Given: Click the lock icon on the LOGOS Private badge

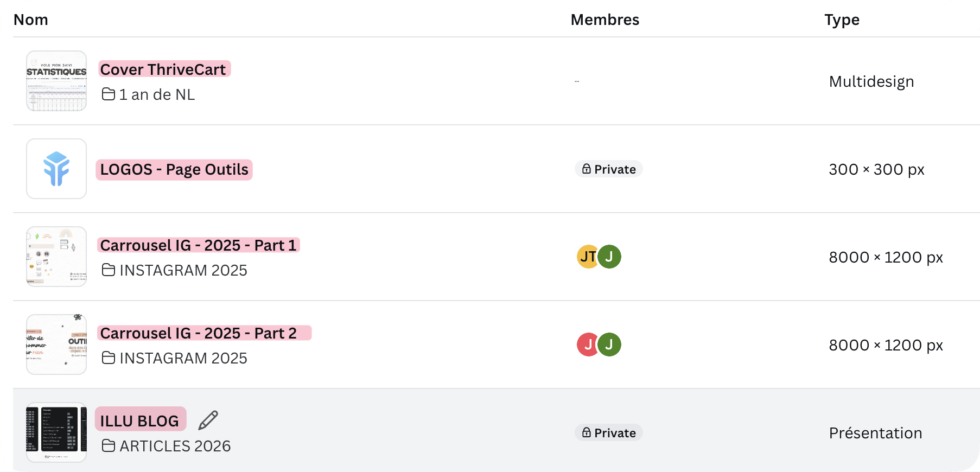Looking at the screenshot, I should pos(586,169).
